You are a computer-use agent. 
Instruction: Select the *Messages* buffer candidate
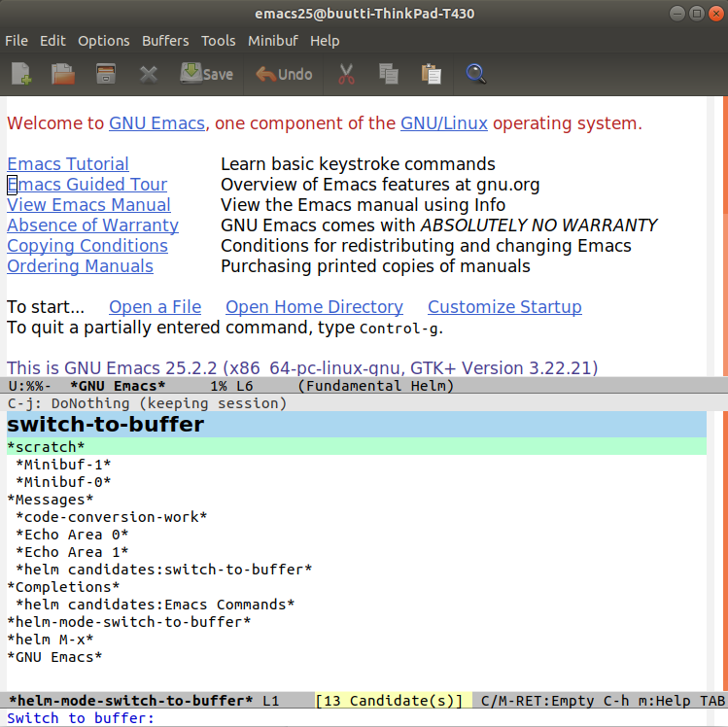[x=47, y=500]
